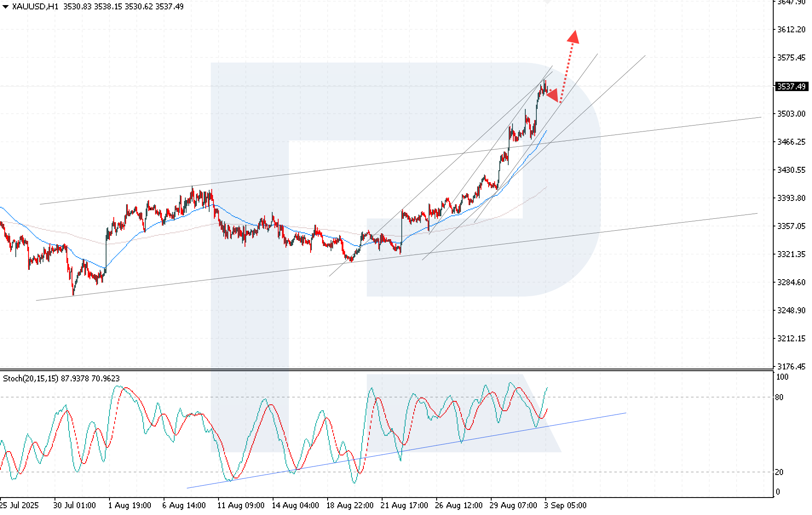Click the 25 Jul 2025 time axis label

point(19,506)
